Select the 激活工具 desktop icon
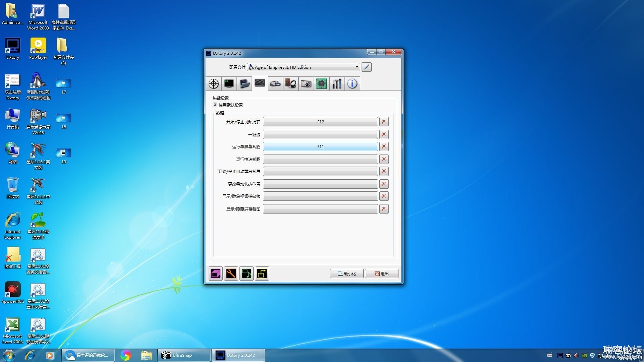The height and width of the screenshot is (362, 644). pyautogui.click(x=13, y=258)
